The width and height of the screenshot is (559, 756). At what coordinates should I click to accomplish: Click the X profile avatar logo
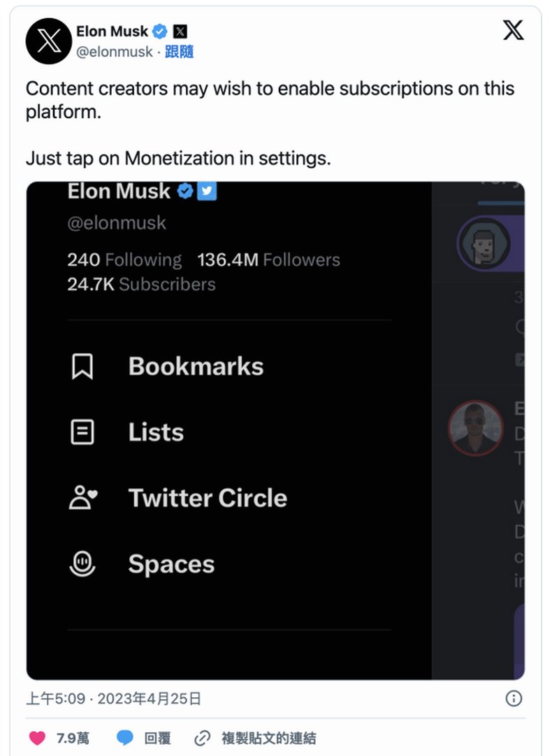(49, 41)
